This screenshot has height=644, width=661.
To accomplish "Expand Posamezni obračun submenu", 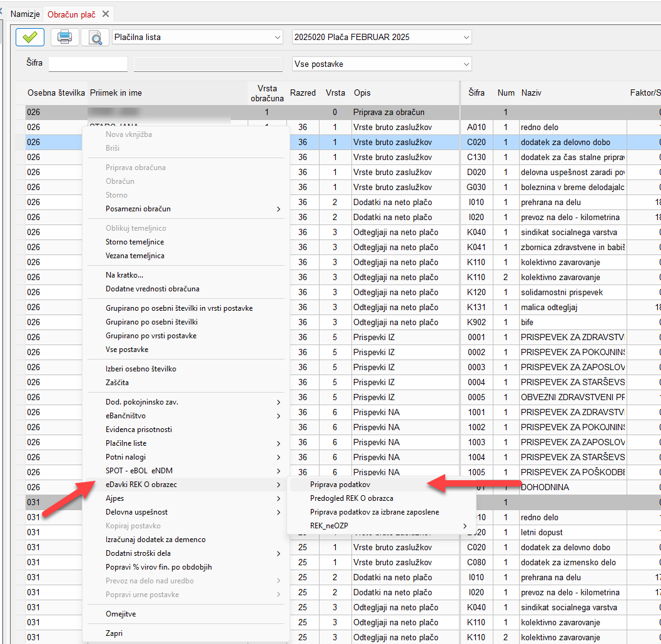I will (x=186, y=209).
